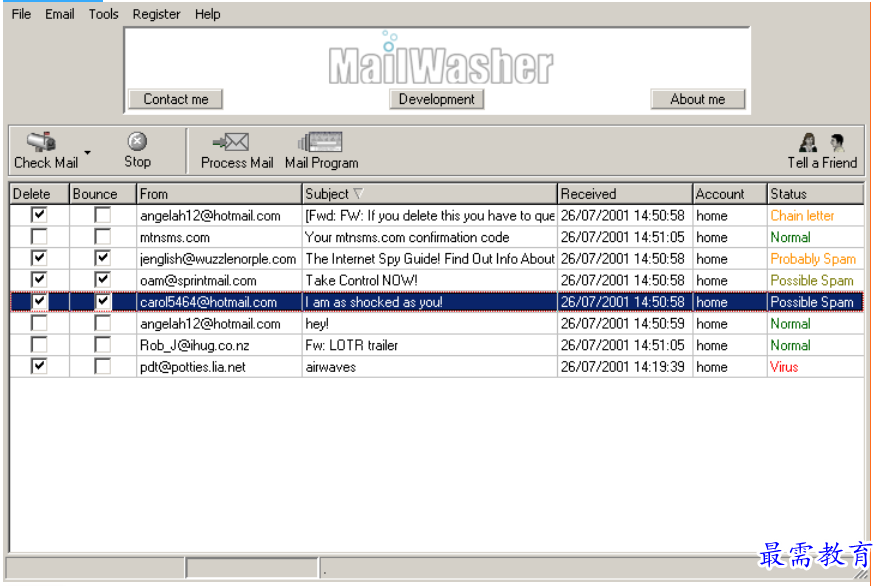The height and width of the screenshot is (586, 881).
Task: Click the Bounce column header
Action: (x=103, y=194)
